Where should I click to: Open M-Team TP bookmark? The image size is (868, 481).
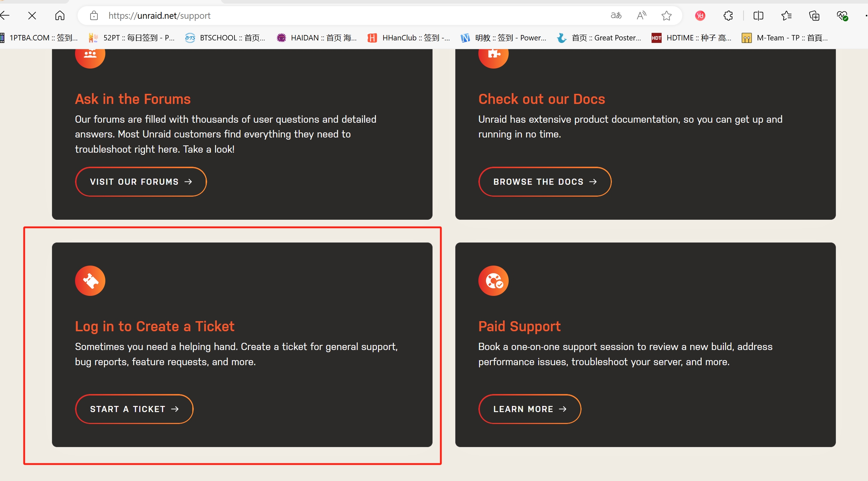point(785,38)
